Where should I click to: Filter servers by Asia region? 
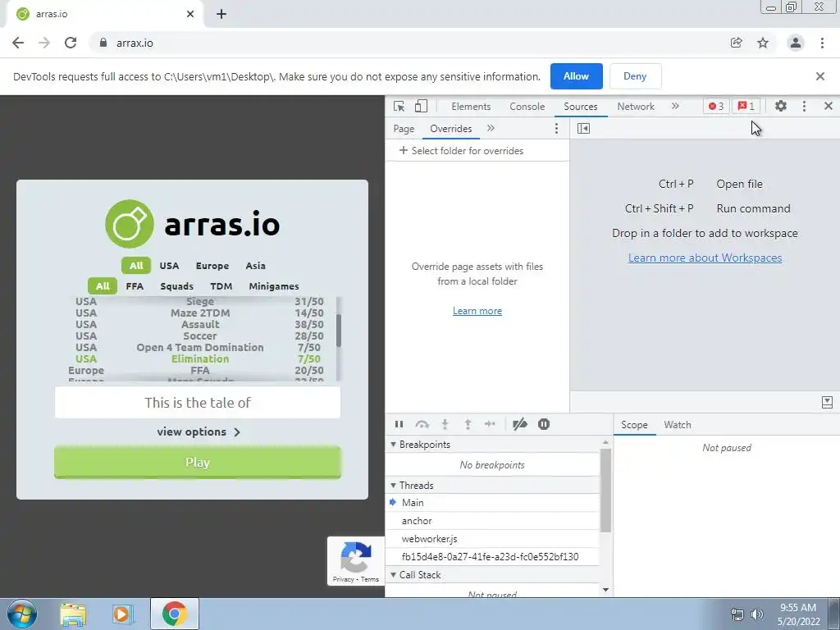[256, 266]
